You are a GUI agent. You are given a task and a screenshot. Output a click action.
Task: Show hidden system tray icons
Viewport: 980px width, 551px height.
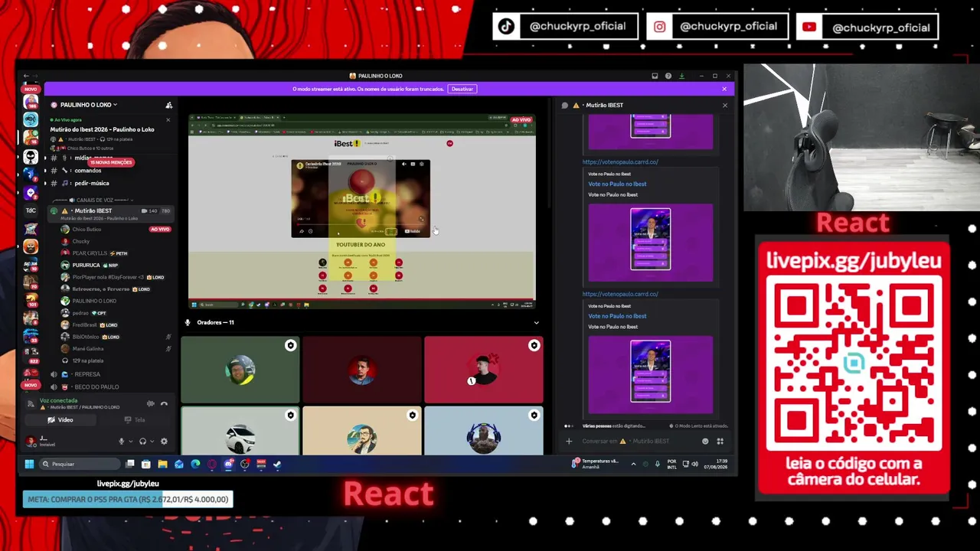[x=633, y=464]
